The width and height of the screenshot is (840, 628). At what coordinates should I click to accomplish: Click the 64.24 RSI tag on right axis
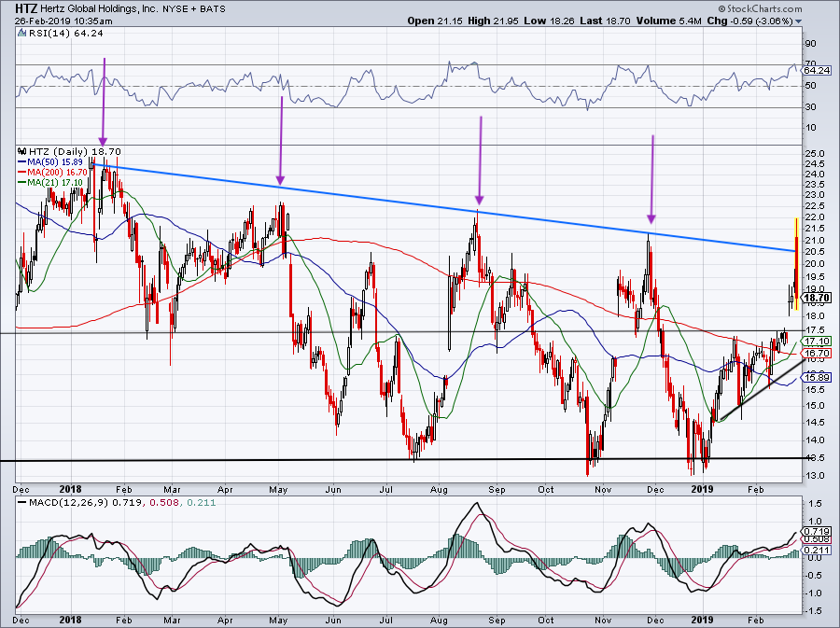[817, 71]
